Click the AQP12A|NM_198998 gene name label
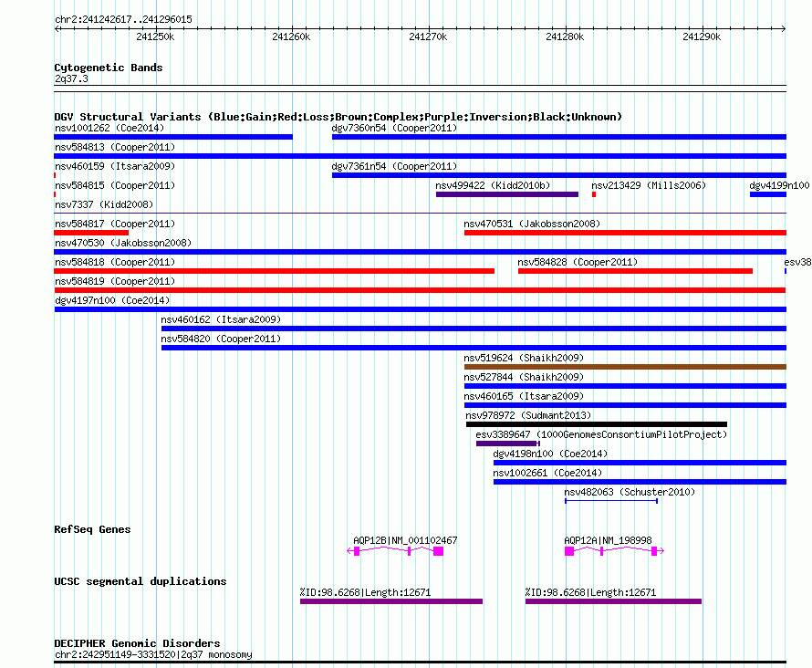 pos(608,540)
